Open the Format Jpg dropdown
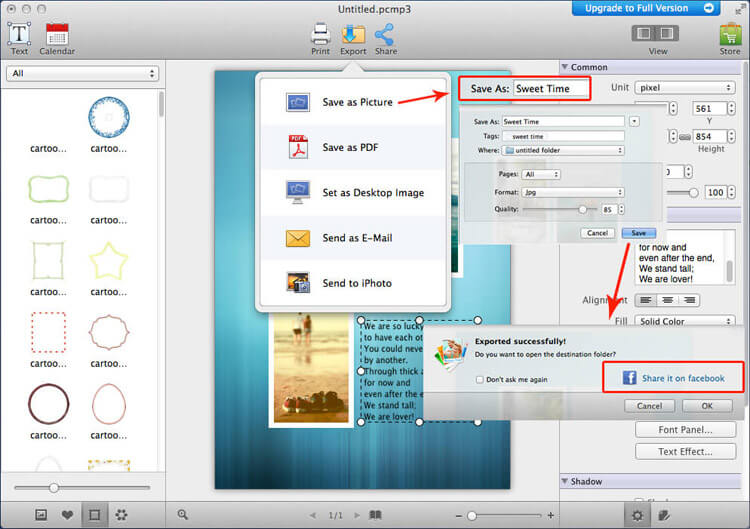750x529 pixels. 573,192
